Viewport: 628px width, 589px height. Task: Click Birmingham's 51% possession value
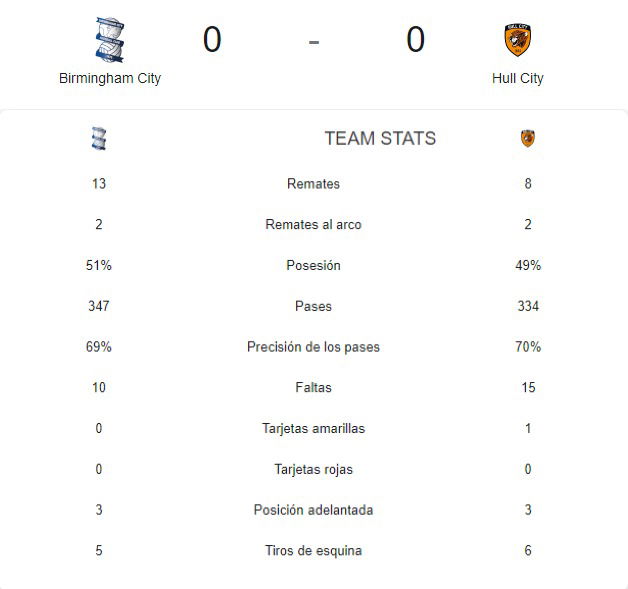[99, 265]
